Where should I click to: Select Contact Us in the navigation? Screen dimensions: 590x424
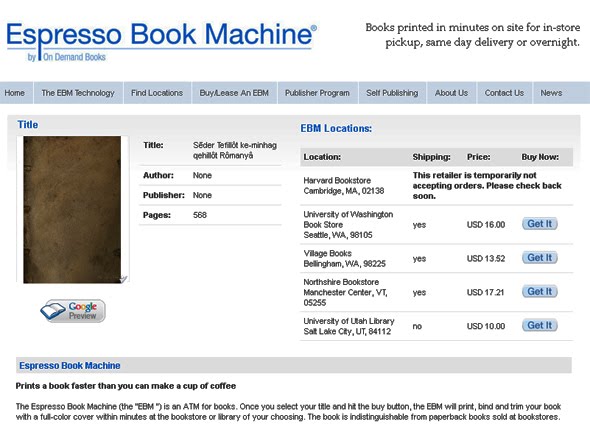click(504, 93)
